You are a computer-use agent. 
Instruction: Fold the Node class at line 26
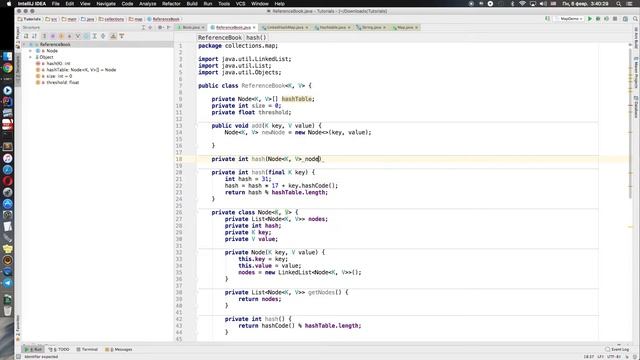(x=196, y=212)
